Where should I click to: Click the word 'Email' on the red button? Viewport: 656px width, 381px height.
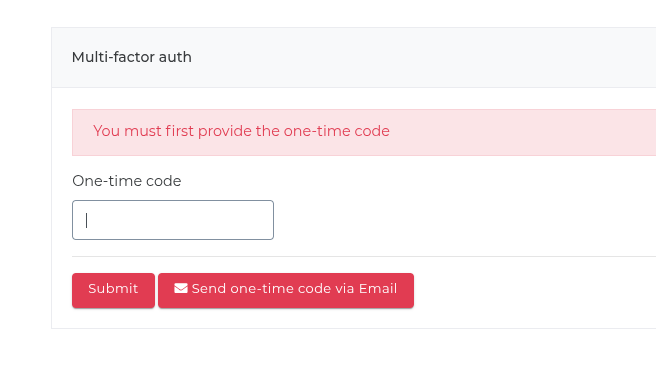coord(378,289)
